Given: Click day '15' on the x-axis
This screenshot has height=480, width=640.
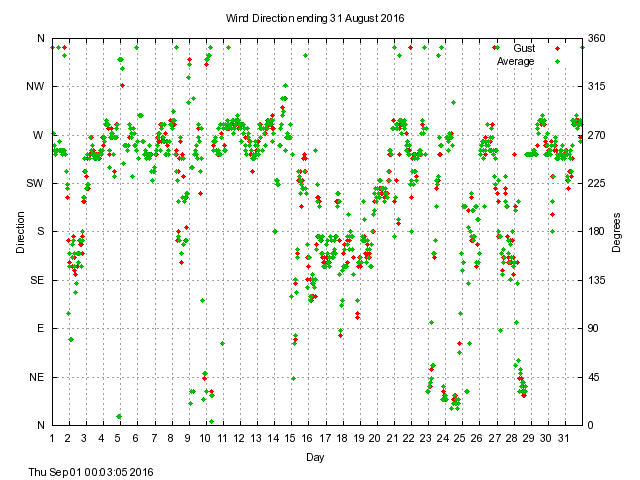Looking at the screenshot, I should pos(290,438).
